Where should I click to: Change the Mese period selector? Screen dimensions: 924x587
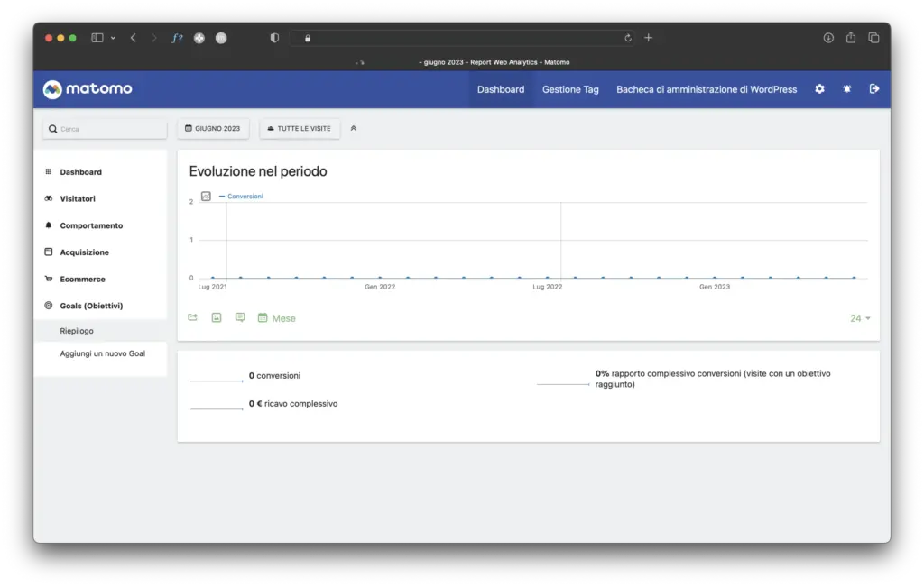277,318
